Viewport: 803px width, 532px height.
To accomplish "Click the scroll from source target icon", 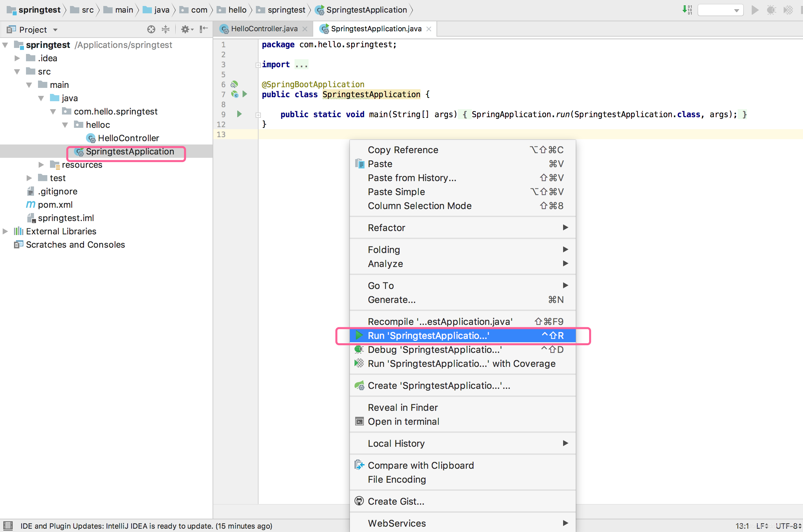I will pos(151,30).
